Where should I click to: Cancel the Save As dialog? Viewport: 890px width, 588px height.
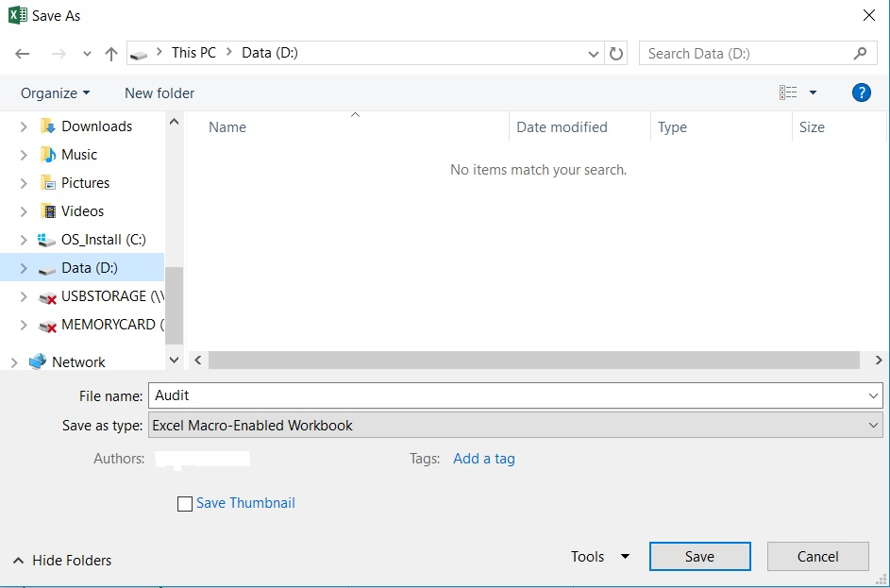[817, 556]
